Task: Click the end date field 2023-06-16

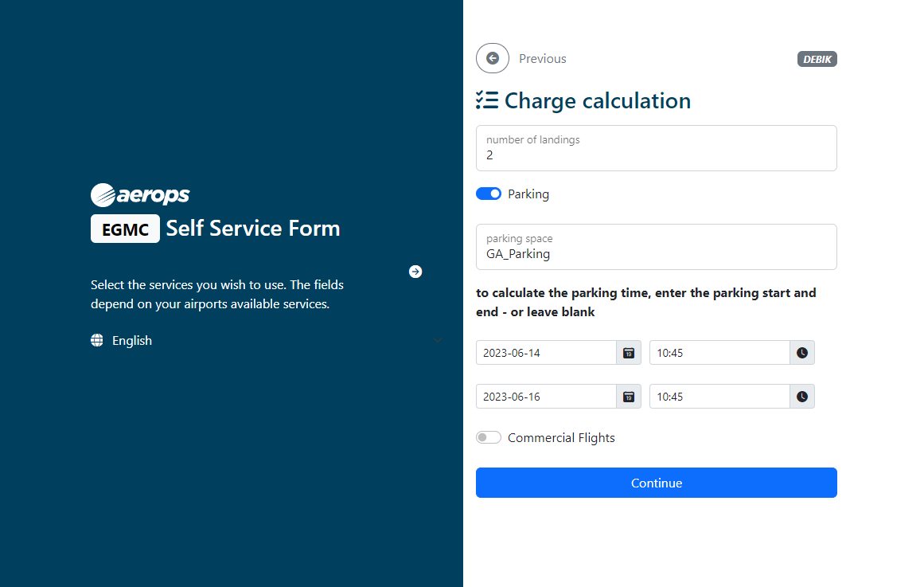Action: pyautogui.click(x=546, y=397)
